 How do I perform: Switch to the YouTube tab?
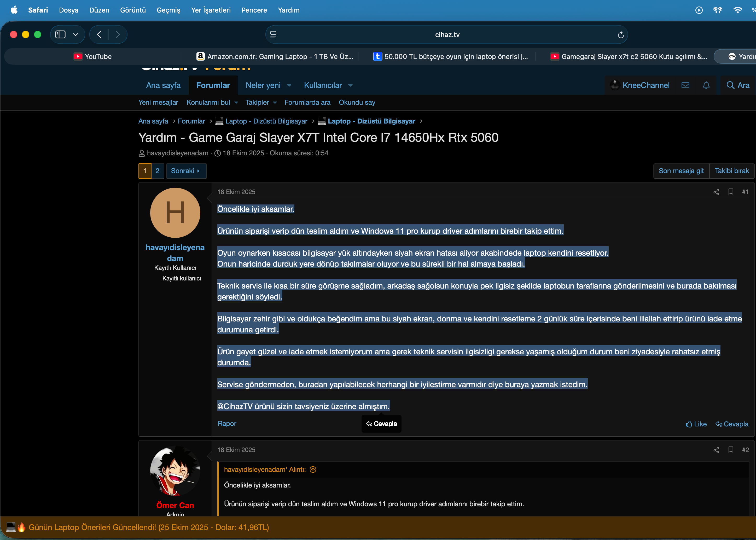tap(93, 56)
